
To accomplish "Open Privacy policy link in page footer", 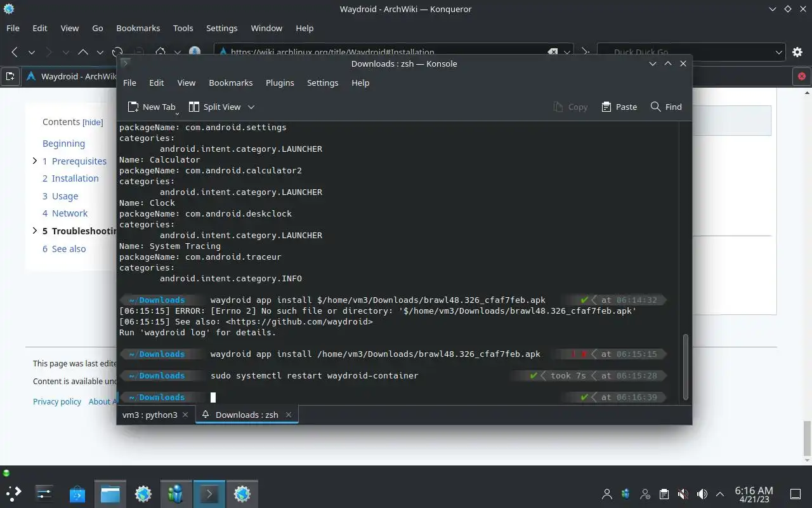I will (57, 401).
